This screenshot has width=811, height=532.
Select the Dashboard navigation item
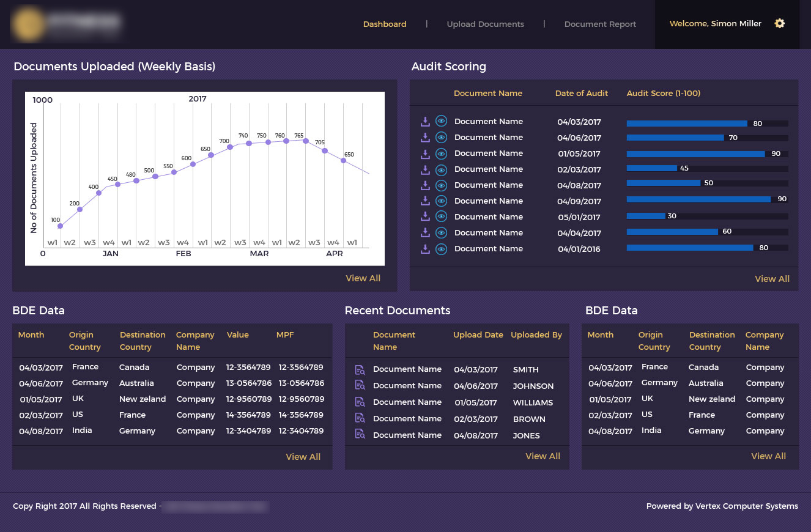coord(385,24)
